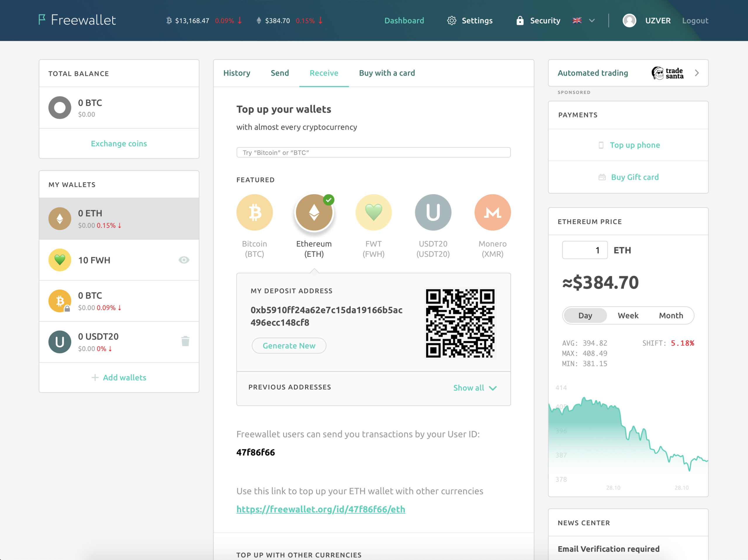Screen dimensions: 748x560
Task: Select the 0 ETH wallet icon
Action: pyautogui.click(x=60, y=219)
